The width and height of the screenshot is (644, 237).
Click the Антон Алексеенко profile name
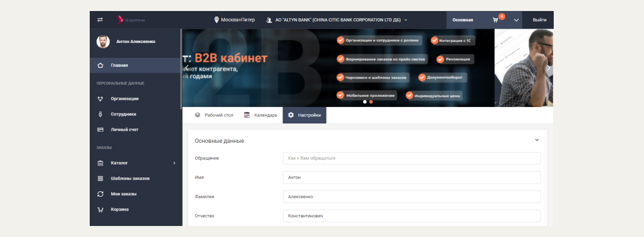click(x=136, y=41)
